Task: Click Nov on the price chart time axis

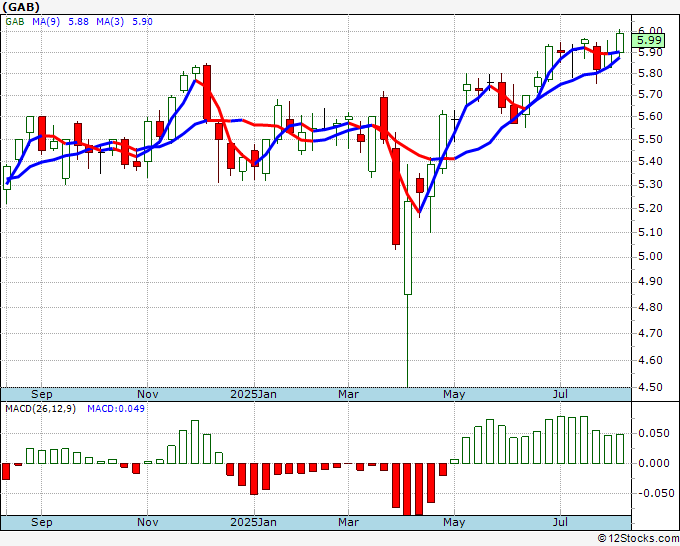Action: pos(147,394)
